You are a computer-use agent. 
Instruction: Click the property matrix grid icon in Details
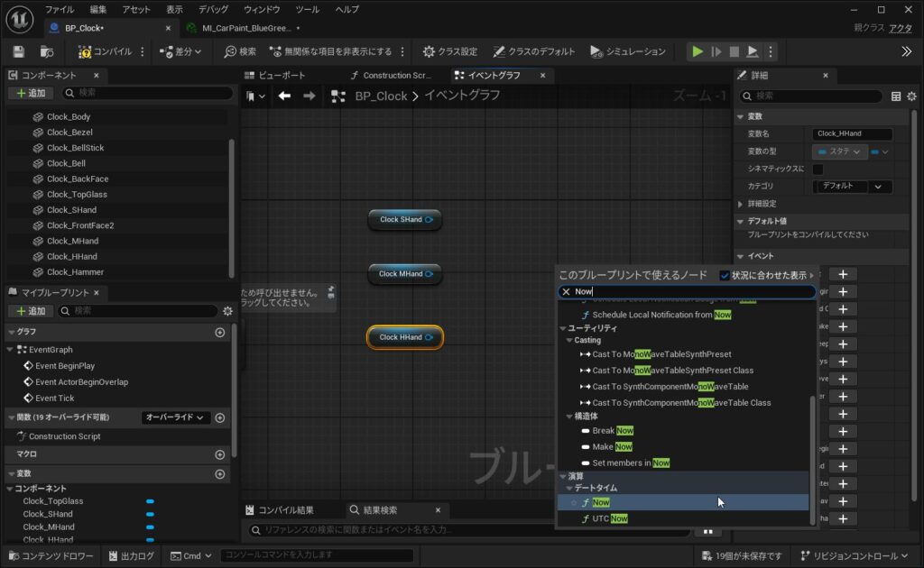(896, 96)
